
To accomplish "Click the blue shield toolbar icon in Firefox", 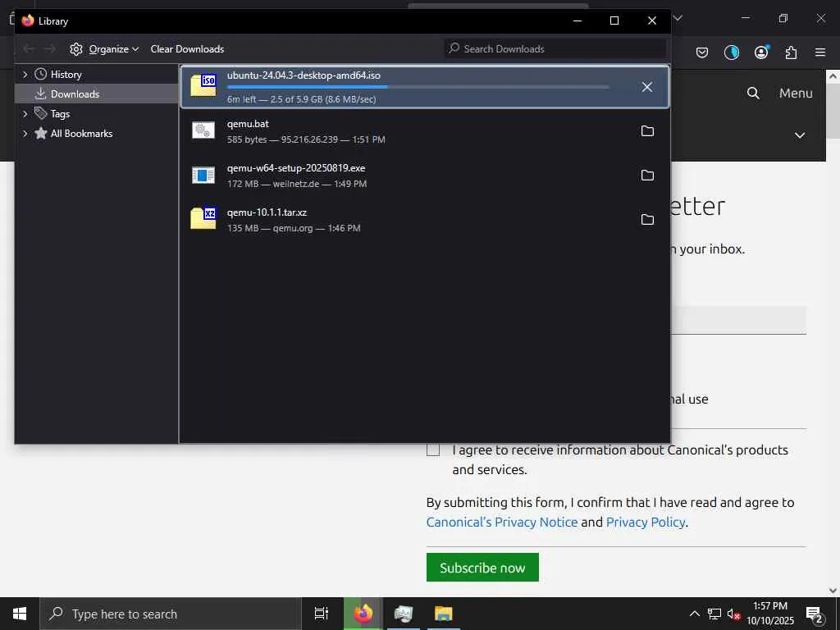I will coord(731,52).
